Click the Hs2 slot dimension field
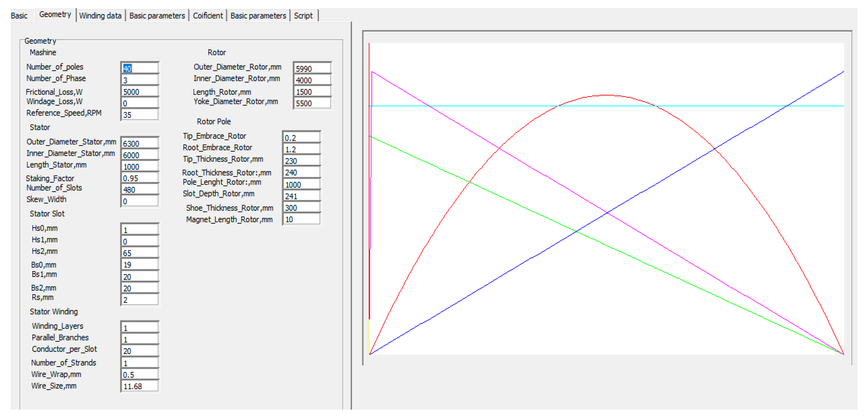Viewport: 868px width, 419px height. click(x=139, y=253)
